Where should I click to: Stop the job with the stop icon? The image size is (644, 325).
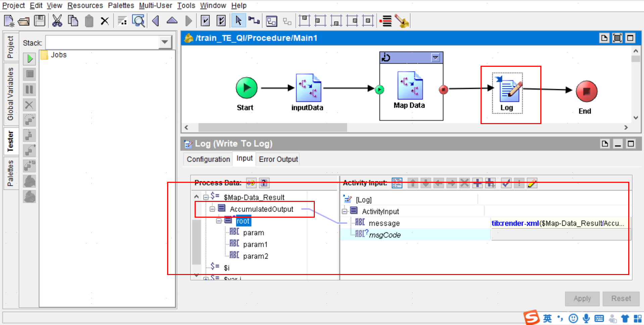[x=29, y=74]
